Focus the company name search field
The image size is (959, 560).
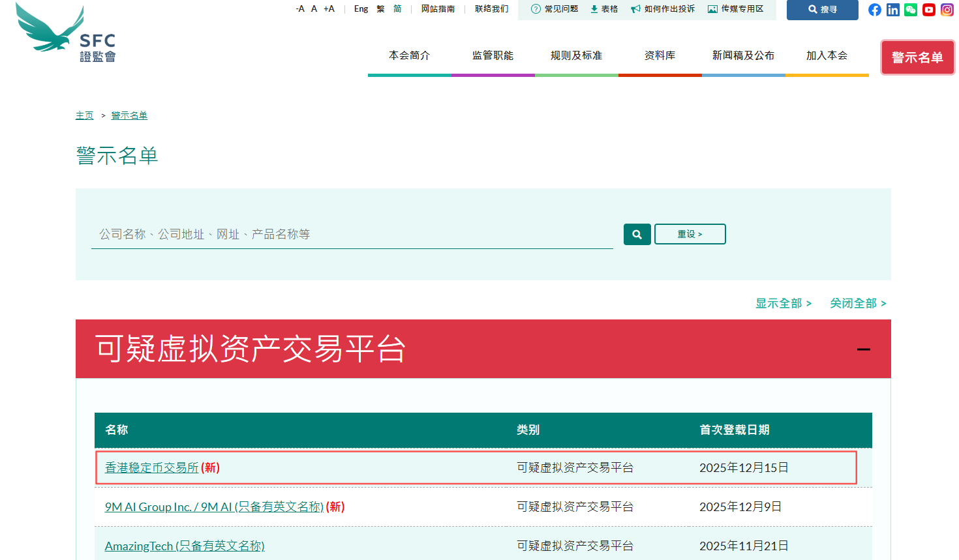pos(352,234)
